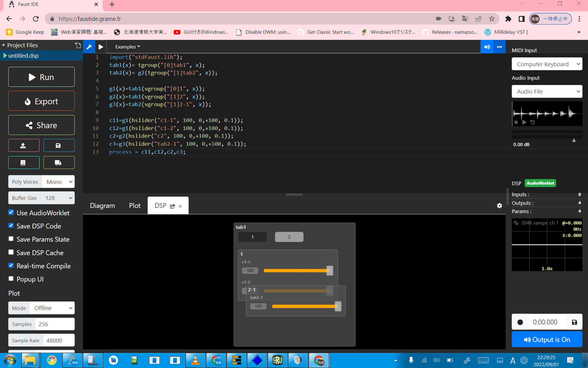The height and width of the screenshot is (368, 588).
Task: Change MIDI Input from Computer Keyboard
Action: 547,64
